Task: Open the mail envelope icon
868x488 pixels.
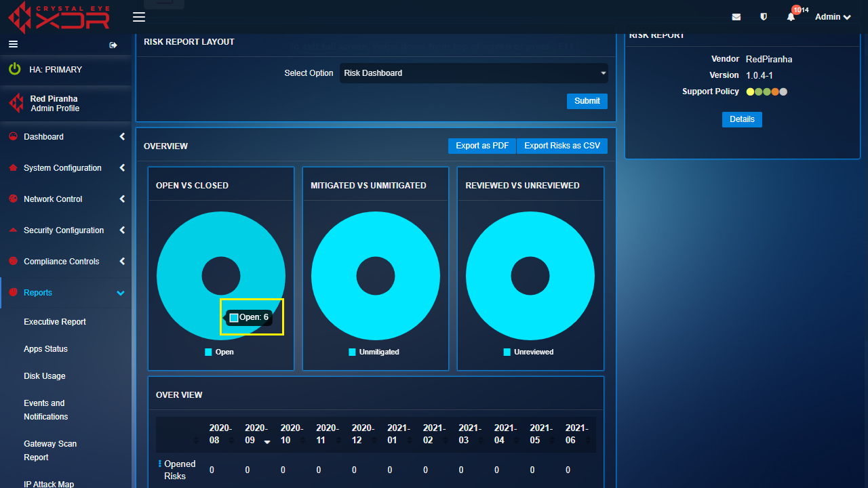Action: pos(736,17)
